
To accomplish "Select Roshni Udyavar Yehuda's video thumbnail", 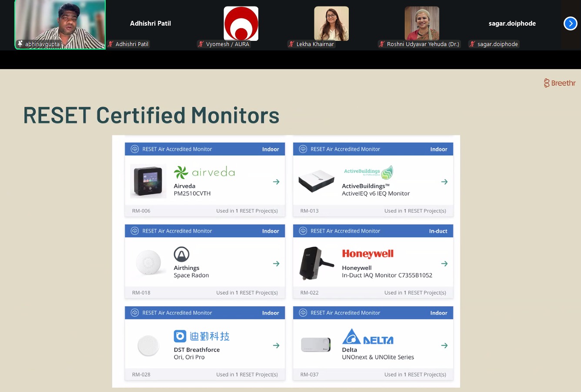I will [x=422, y=23].
